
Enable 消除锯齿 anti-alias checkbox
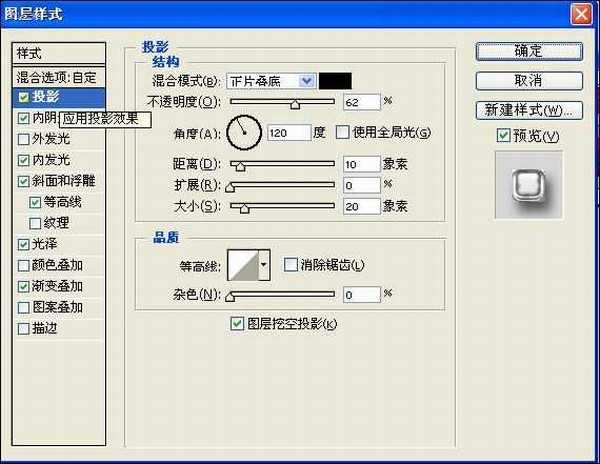(x=291, y=264)
